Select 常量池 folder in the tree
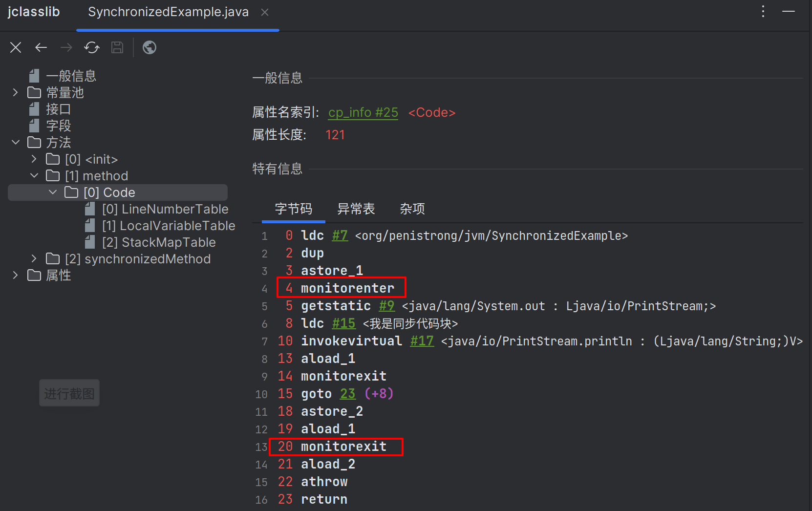The width and height of the screenshot is (812, 511). (65, 92)
